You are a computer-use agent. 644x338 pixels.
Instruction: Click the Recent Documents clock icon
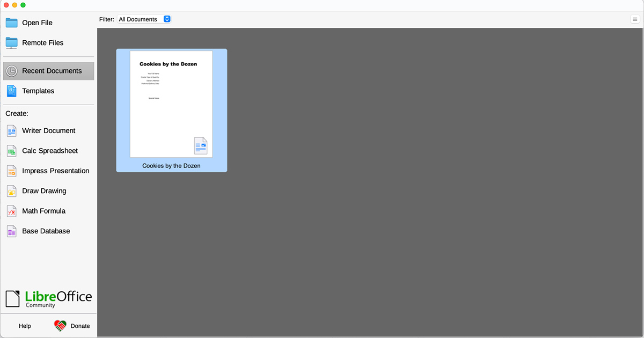(11, 70)
